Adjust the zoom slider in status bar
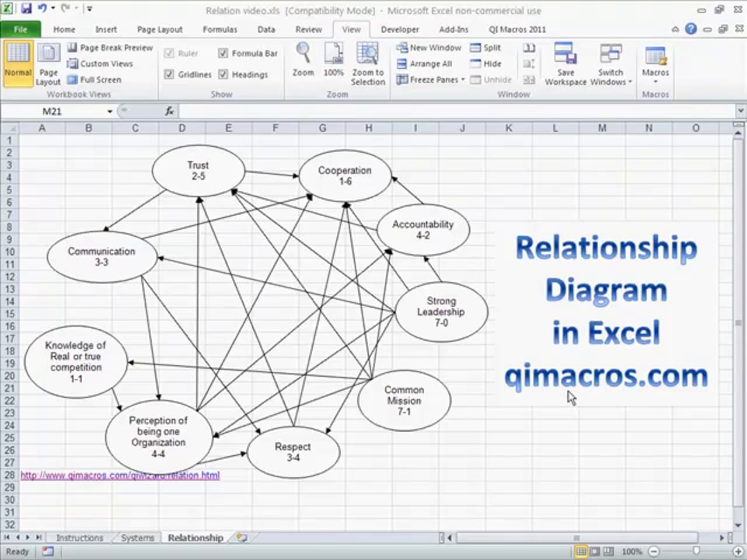The image size is (747, 560). pyautogui.click(x=696, y=551)
